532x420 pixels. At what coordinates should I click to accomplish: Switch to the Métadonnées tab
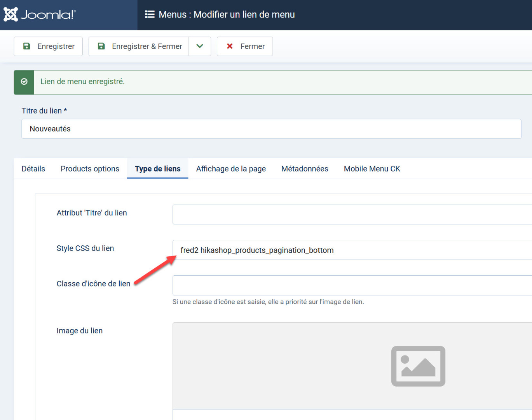(x=305, y=169)
